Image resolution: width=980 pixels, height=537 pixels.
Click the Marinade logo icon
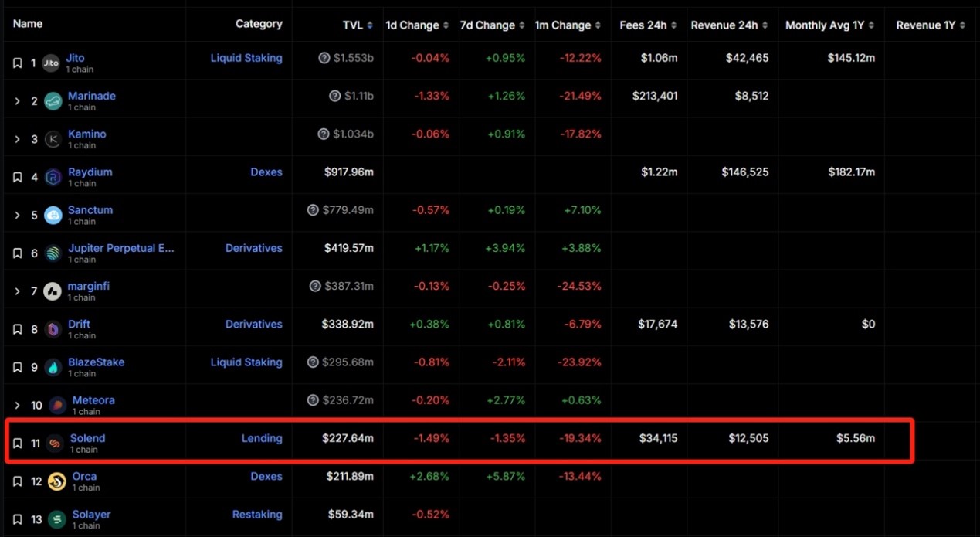53,101
